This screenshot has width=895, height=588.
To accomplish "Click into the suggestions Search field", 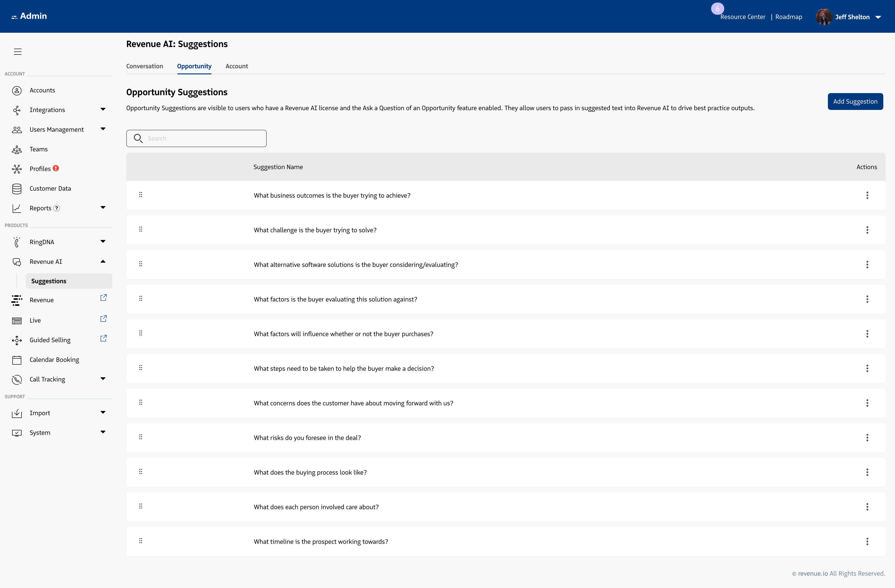I will (203, 138).
